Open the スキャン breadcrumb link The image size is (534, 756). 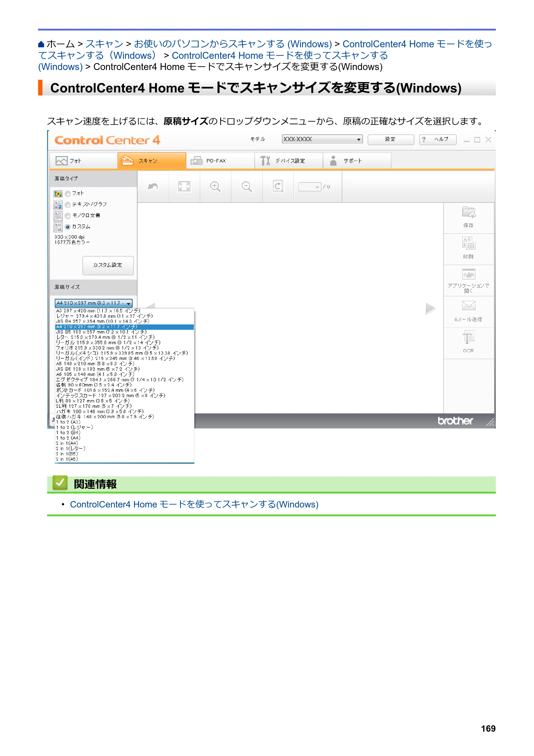(x=104, y=44)
